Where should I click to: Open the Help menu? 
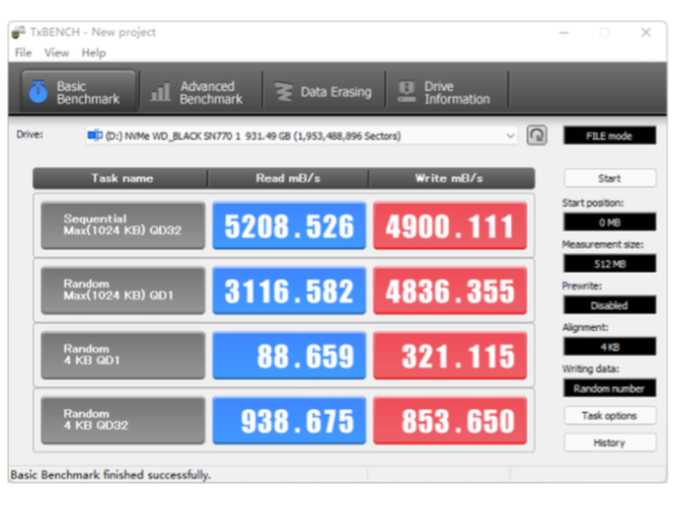(94, 53)
